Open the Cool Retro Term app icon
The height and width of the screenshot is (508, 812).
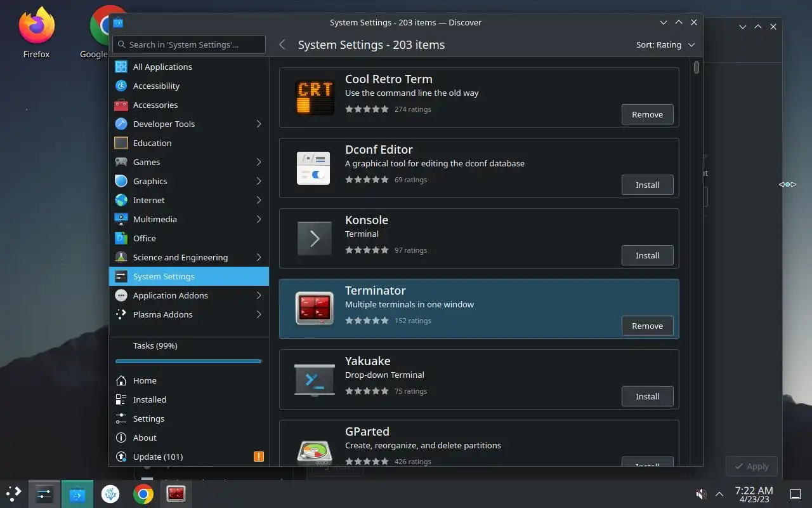click(x=315, y=97)
